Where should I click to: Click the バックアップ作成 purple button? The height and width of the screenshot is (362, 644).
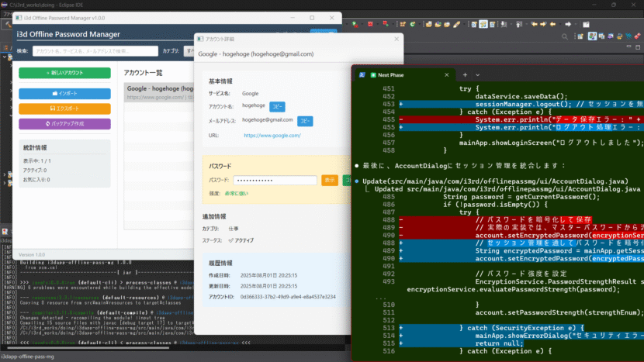point(64,123)
